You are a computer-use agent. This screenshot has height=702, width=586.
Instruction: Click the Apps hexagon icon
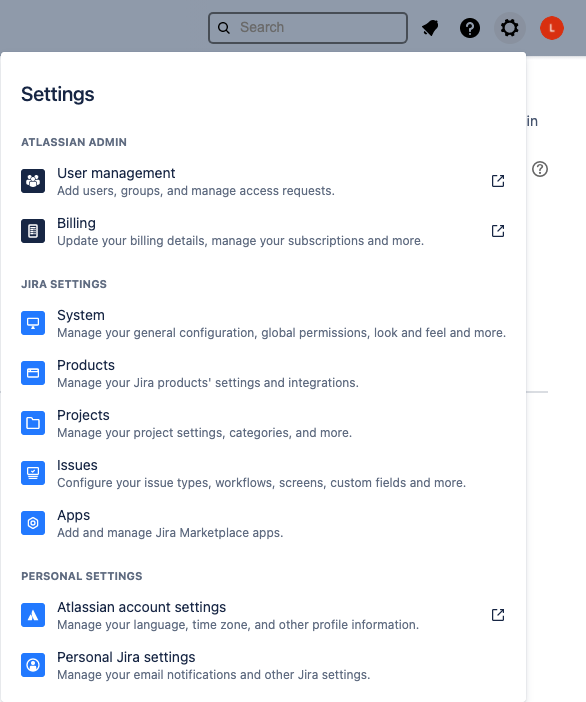click(x=33, y=523)
